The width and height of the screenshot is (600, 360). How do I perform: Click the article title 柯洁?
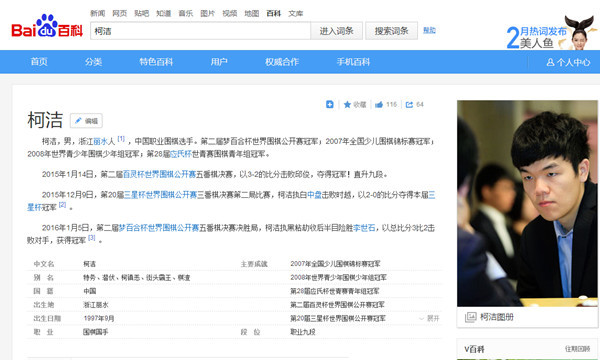(x=45, y=120)
